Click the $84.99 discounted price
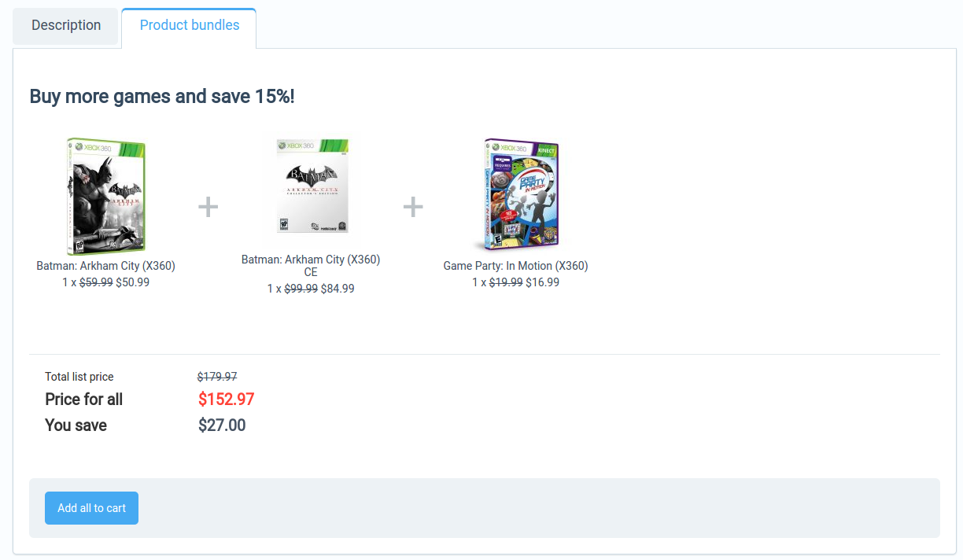 point(338,289)
